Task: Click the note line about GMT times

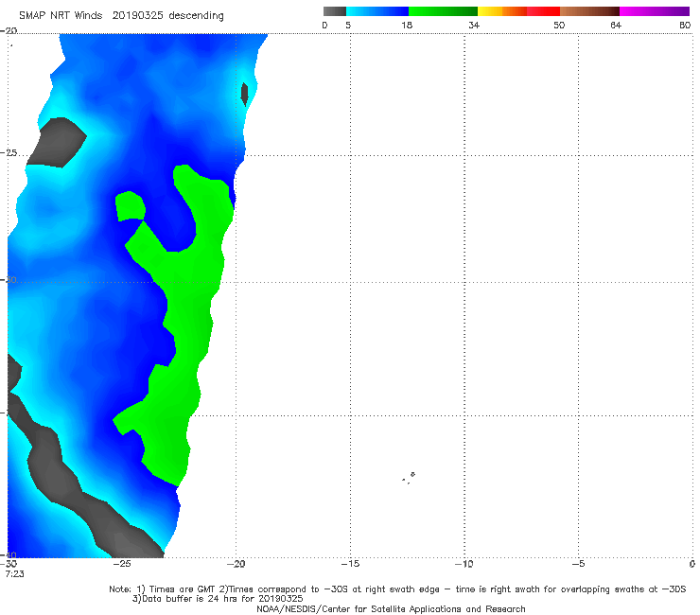Action: pos(397,589)
